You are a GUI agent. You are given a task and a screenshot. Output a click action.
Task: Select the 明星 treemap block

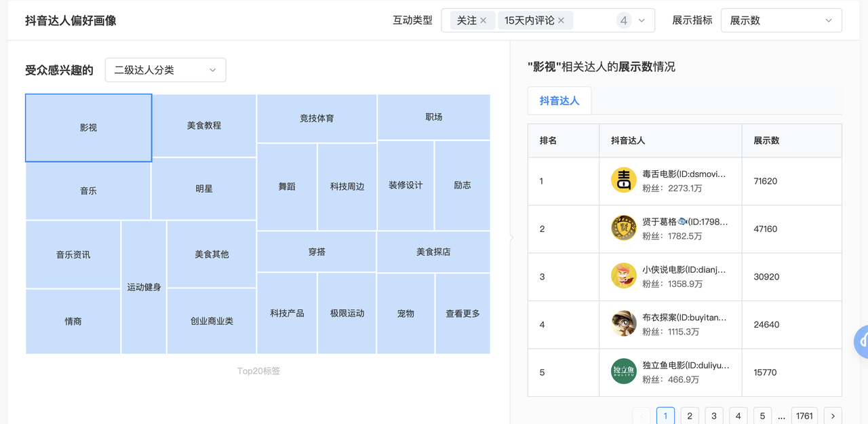tap(204, 189)
